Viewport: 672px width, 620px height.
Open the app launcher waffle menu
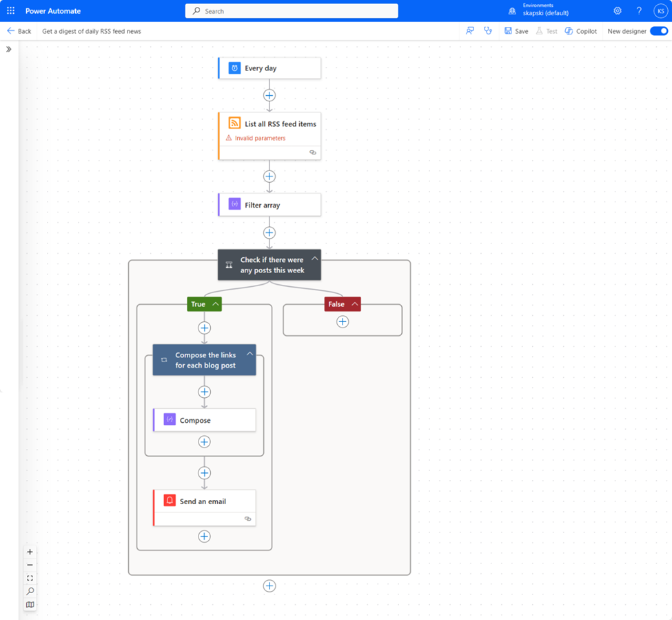(x=9, y=10)
